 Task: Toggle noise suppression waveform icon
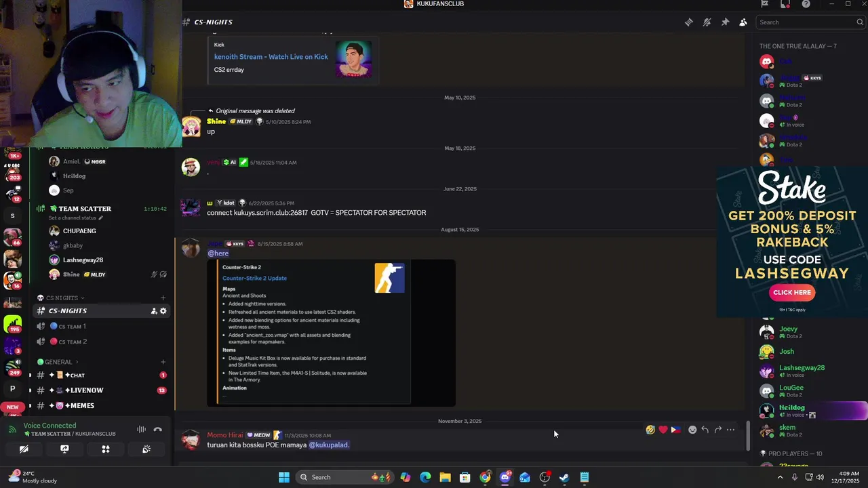[x=141, y=429]
